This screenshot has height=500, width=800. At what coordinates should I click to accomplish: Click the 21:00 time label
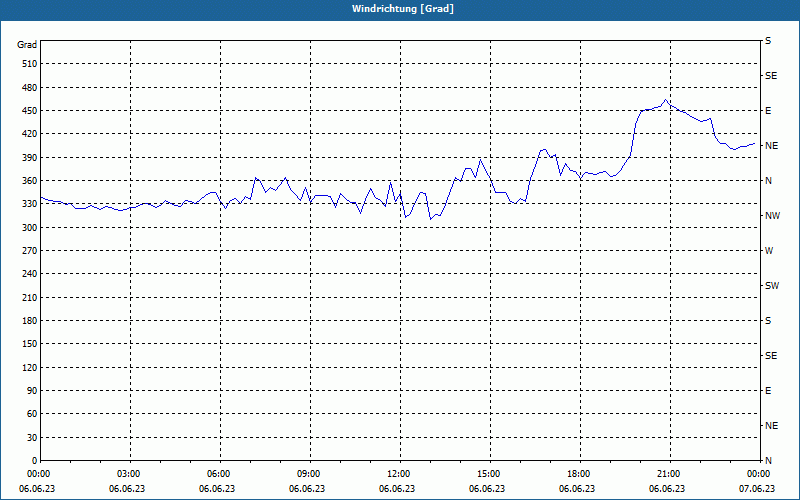click(x=669, y=474)
